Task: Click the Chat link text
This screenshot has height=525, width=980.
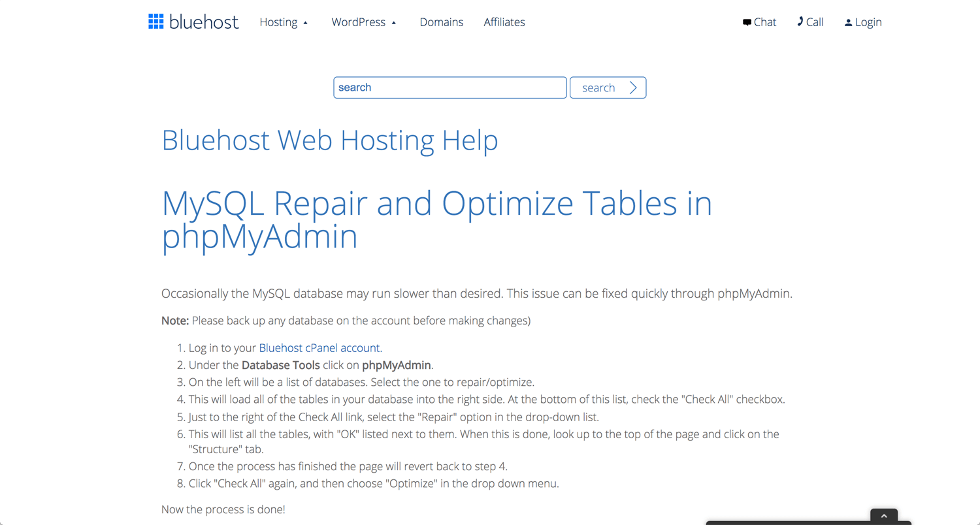Action: tap(765, 22)
